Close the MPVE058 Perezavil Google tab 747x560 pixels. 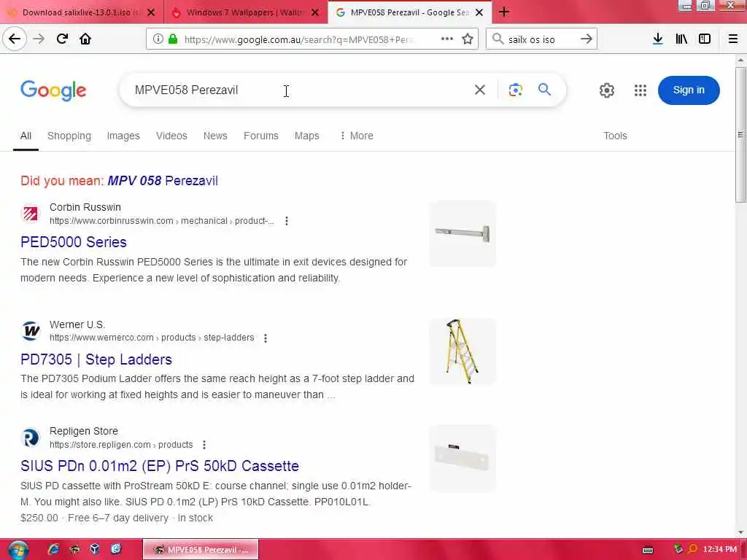(479, 13)
